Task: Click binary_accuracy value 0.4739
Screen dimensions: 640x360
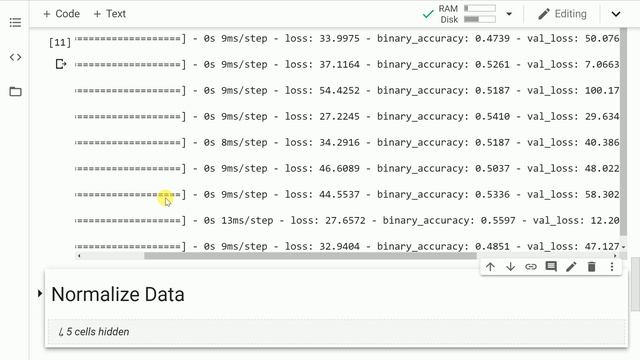Action: coord(492,38)
